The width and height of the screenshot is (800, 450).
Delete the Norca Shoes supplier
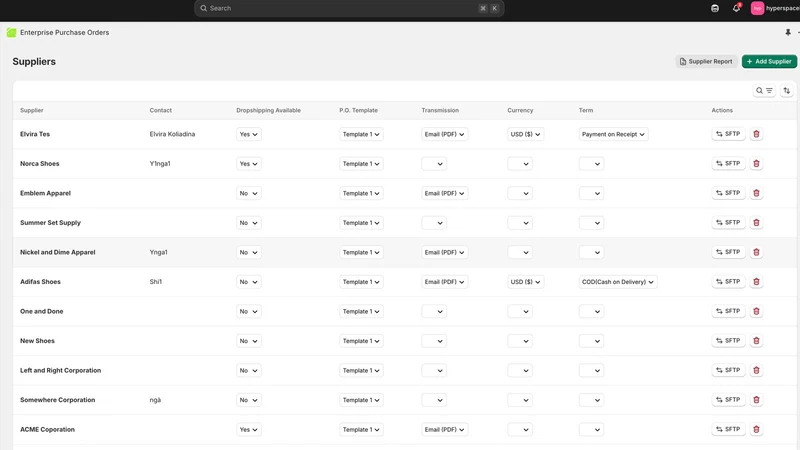(756, 164)
